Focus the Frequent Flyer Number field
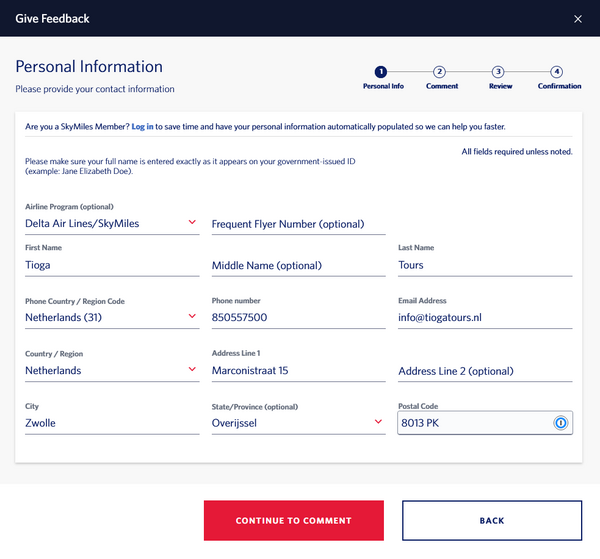 pyautogui.click(x=298, y=224)
